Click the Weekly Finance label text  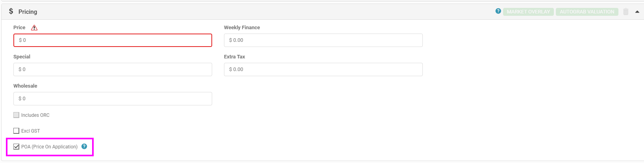(242, 28)
